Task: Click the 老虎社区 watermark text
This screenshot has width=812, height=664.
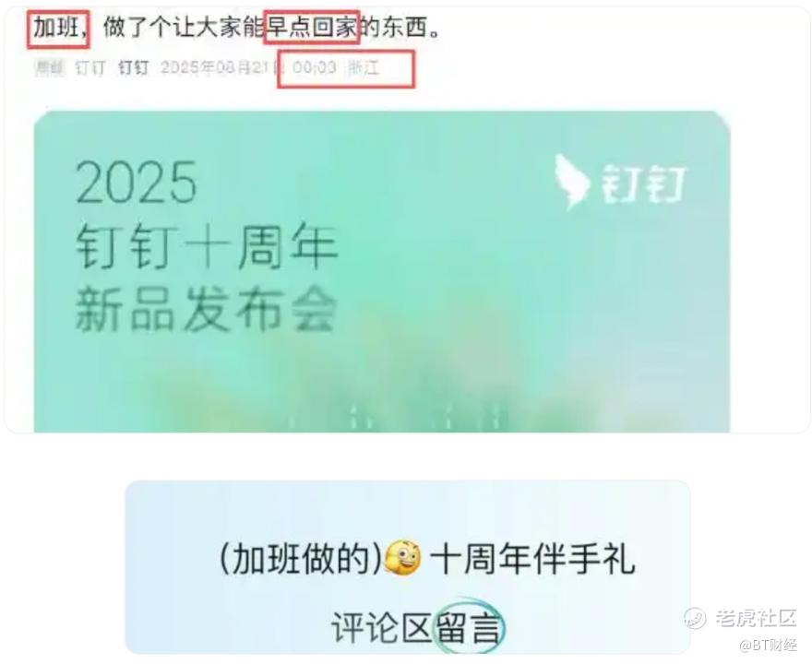Action: click(x=756, y=618)
